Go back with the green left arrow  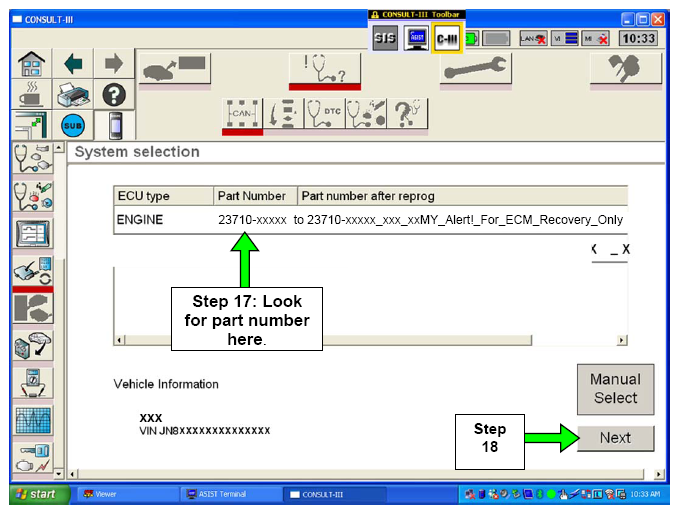(74, 63)
